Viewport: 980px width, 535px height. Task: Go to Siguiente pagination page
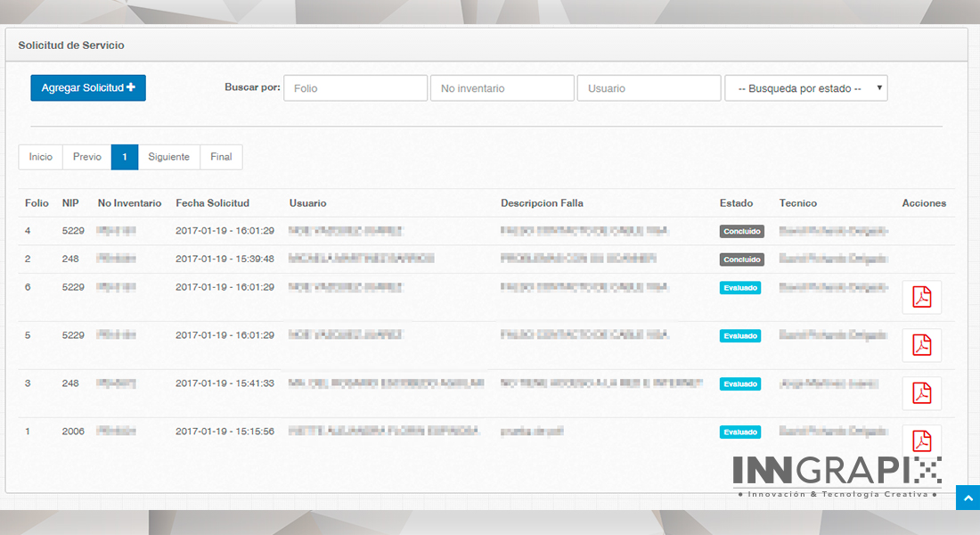pyautogui.click(x=169, y=157)
